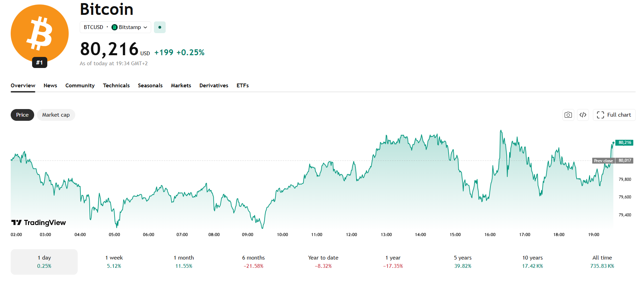The width and height of the screenshot is (644, 283).
Task: Click the +0.25% change percentage
Action: [191, 52]
